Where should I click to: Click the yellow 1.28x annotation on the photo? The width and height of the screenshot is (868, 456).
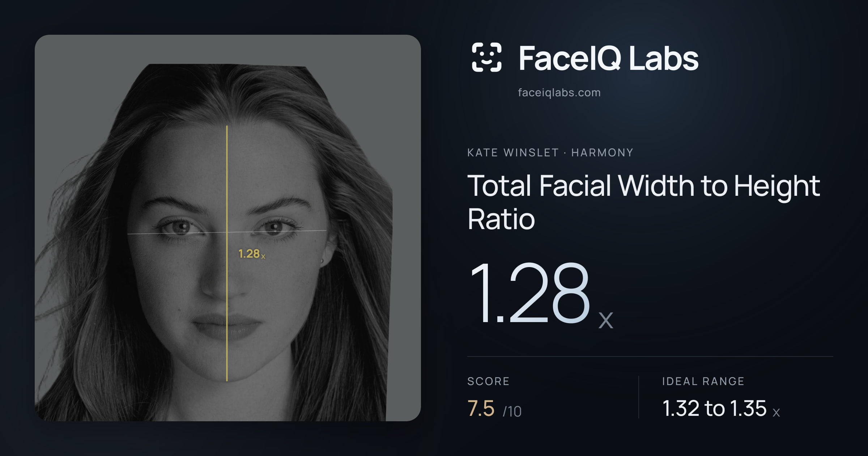coord(252,254)
